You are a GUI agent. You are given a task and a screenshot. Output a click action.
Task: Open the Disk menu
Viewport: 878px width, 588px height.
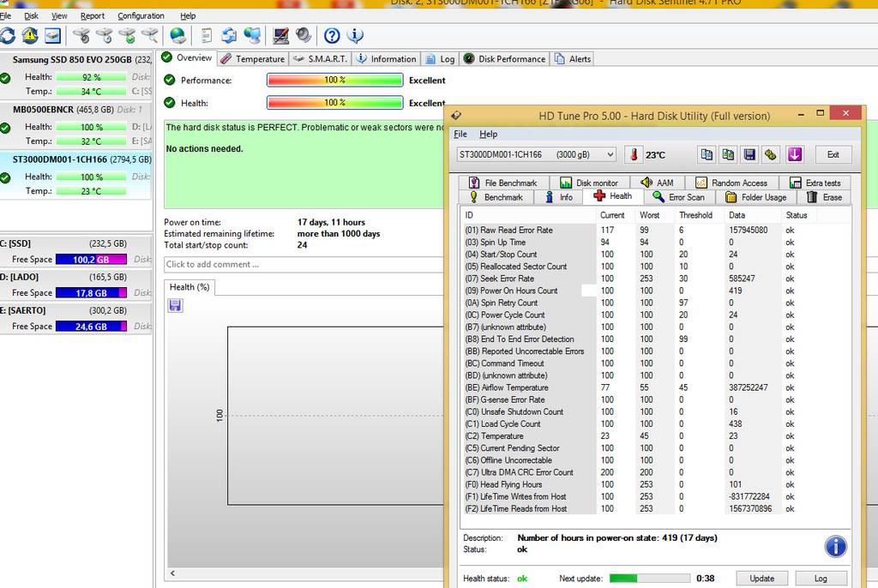(x=32, y=15)
